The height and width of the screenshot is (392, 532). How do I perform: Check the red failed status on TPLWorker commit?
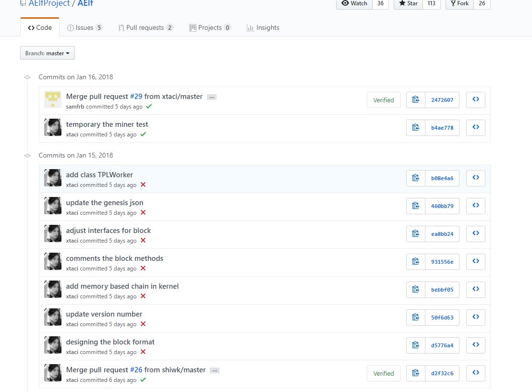[143, 184]
